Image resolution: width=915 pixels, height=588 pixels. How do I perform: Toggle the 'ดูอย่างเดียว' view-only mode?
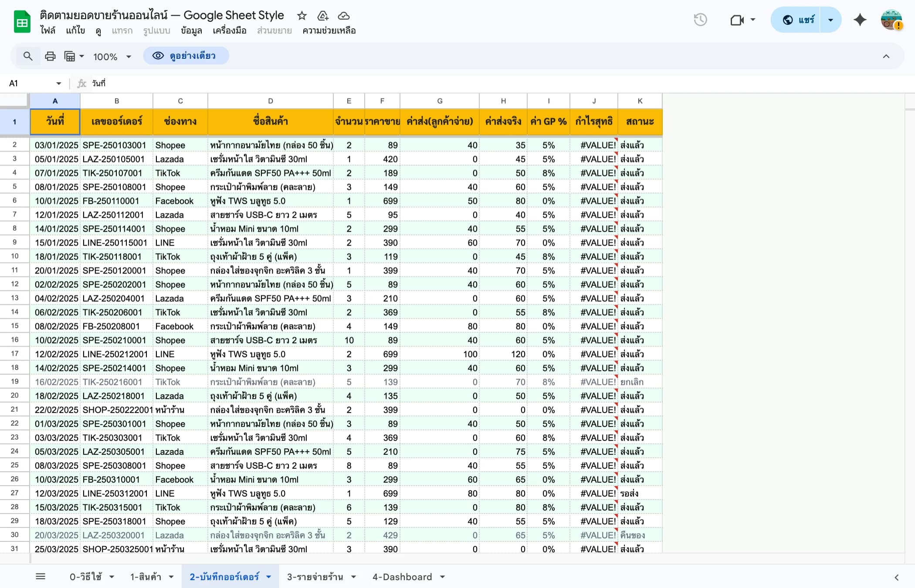186,56
